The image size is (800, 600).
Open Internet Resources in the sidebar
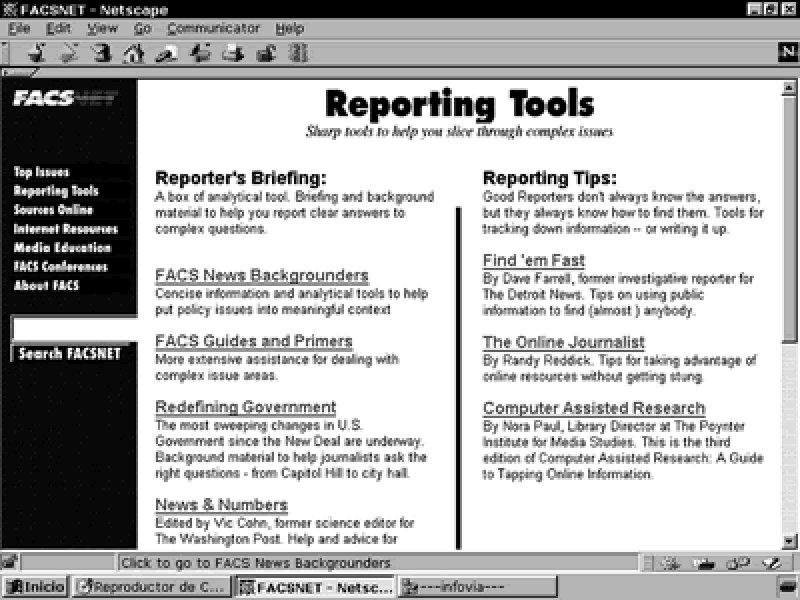pyautogui.click(x=65, y=229)
